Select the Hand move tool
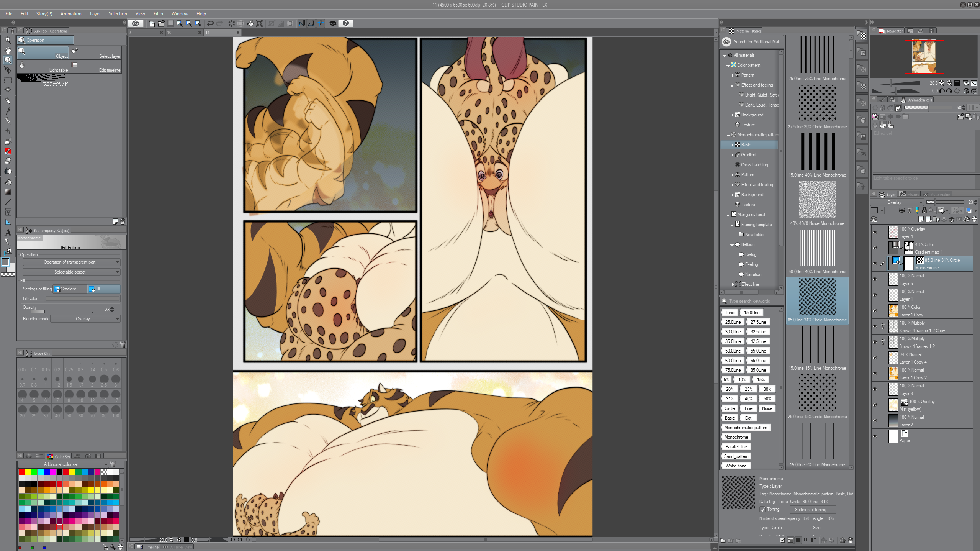 tap(8, 50)
